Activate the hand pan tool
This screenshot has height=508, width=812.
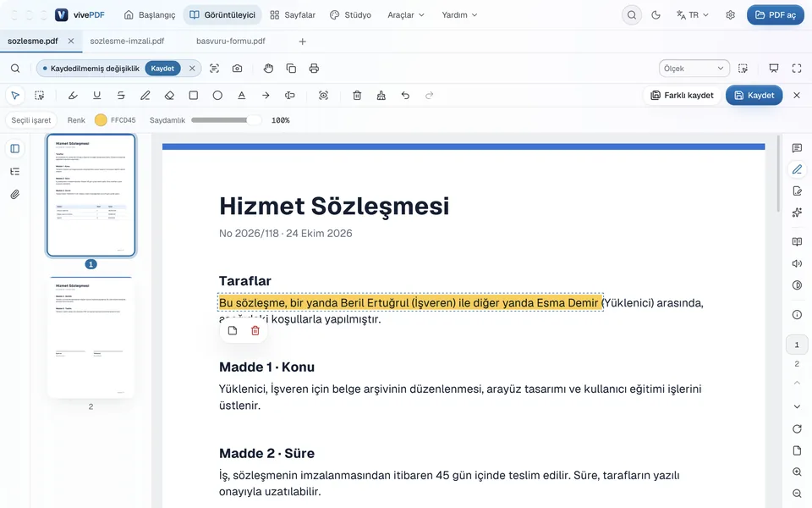coord(268,69)
